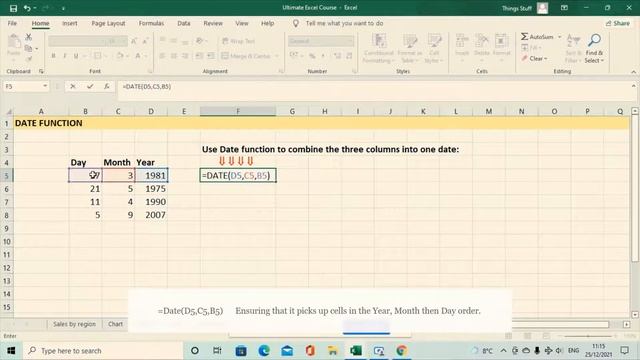Click the Save icon in the title bar
The height and width of the screenshot is (360, 640).
click(13, 8)
